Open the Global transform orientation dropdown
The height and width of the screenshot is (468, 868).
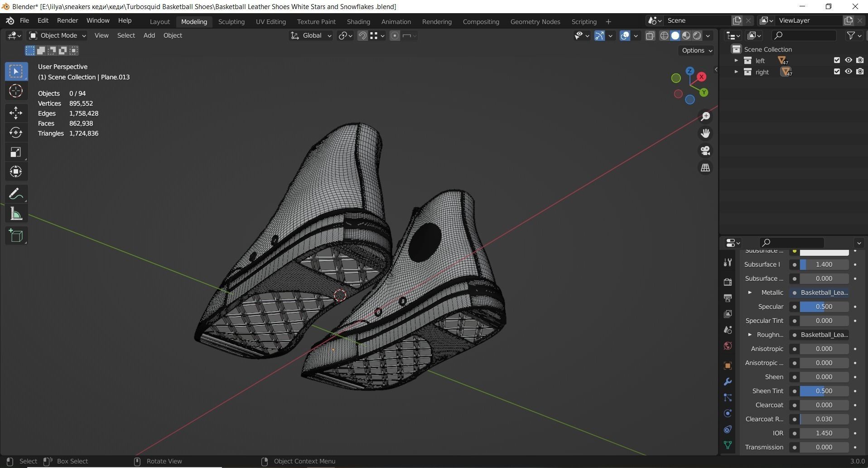click(311, 35)
